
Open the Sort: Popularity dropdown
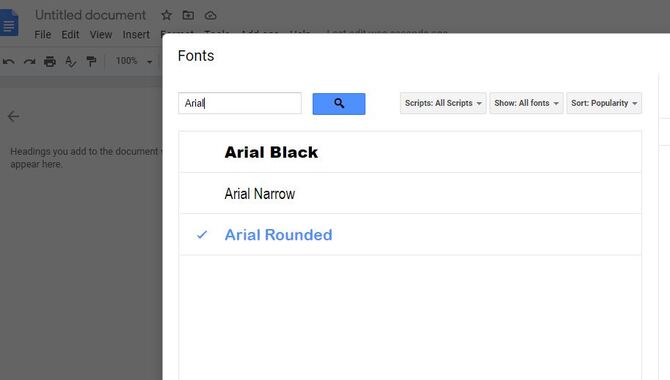tap(604, 103)
